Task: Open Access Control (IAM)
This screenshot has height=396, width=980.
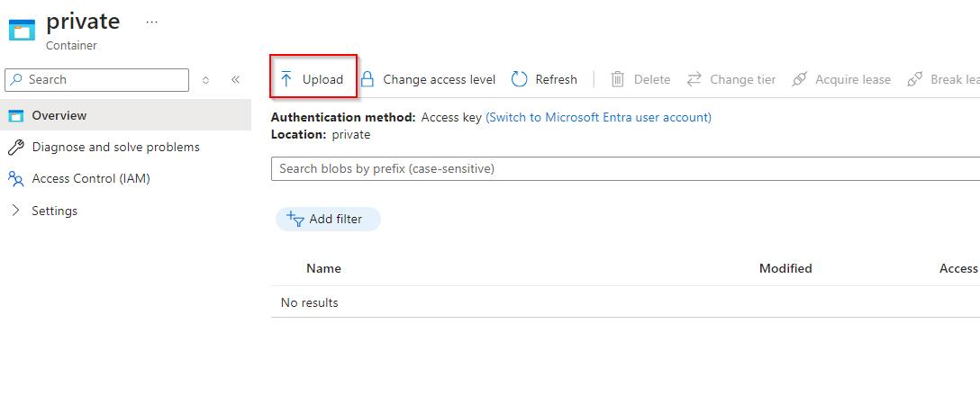Action: (x=90, y=178)
